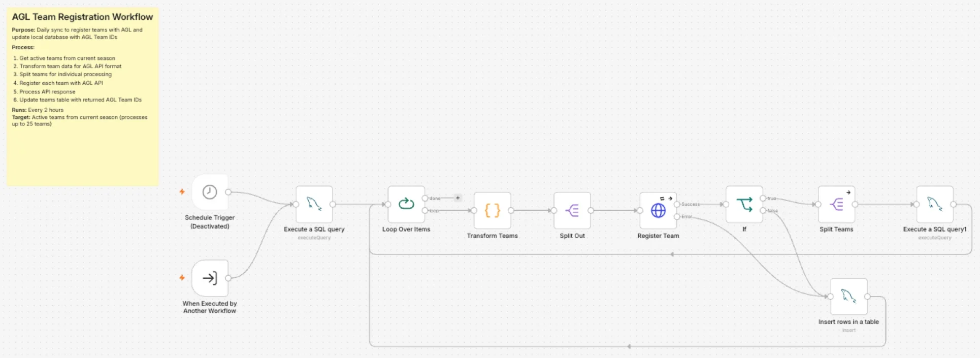The width and height of the screenshot is (980, 358).
Task: Click the plus button on Loop done output
Action: [x=458, y=198]
